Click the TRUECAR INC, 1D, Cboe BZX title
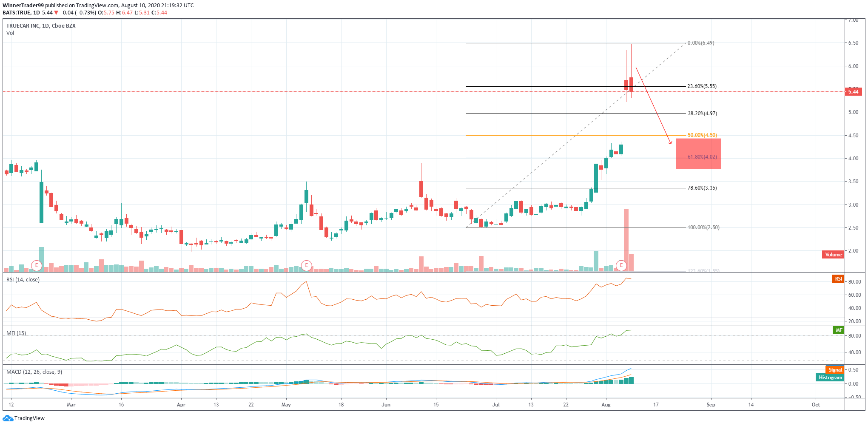This screenshot has width=868, height=426. pyautogui.click(x=41, y=26)
